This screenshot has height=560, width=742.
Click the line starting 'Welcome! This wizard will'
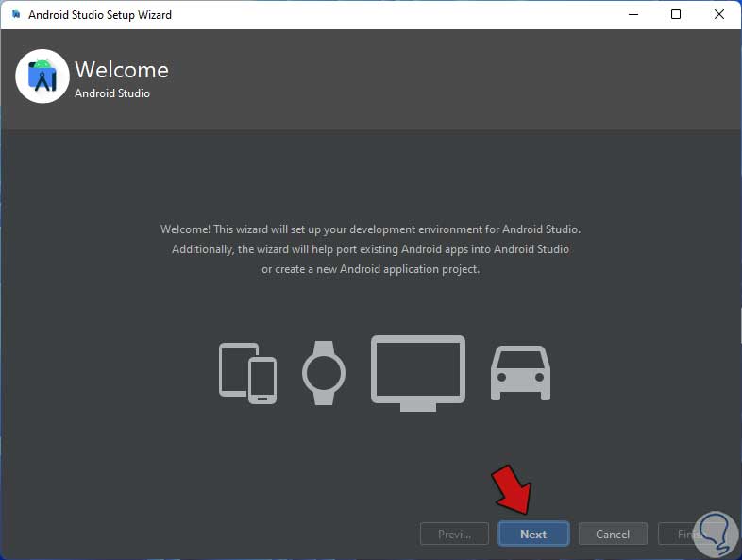[370, 229]
